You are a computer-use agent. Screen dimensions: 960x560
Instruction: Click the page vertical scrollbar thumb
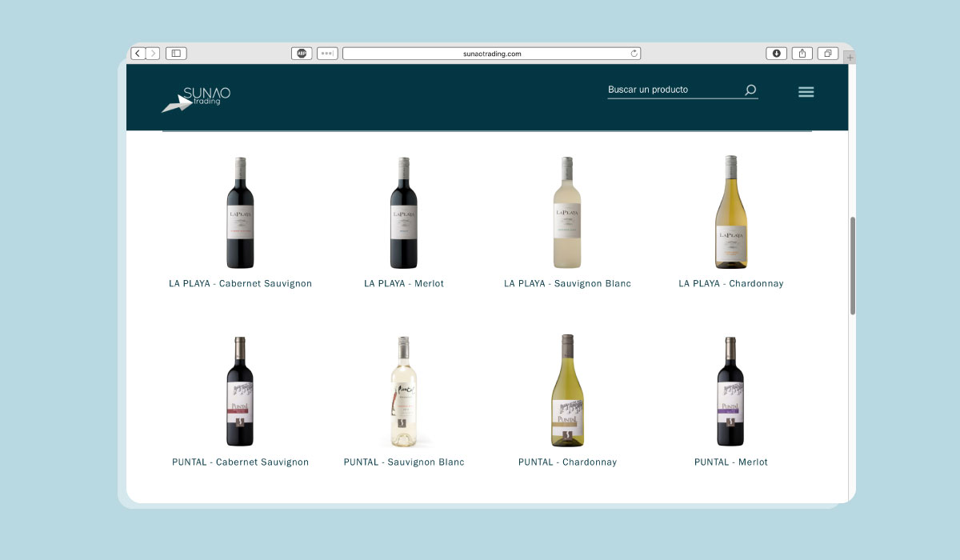[853, 266]
